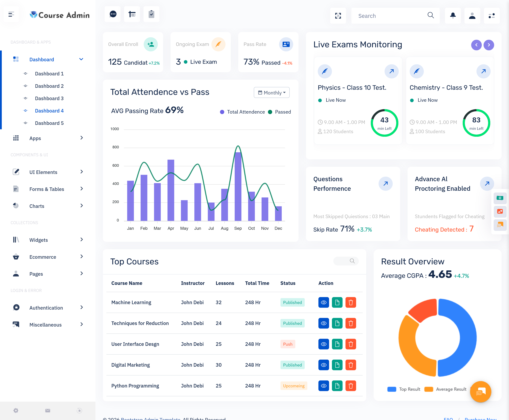
Task: Open the clipboard checklist icon in top bar
Action: [x=151, y=14]
